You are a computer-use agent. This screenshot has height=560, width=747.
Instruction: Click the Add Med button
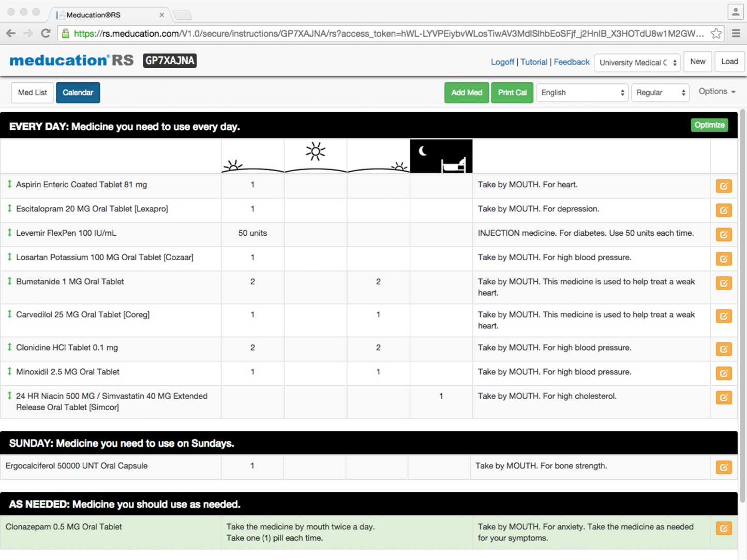(467, 93)
